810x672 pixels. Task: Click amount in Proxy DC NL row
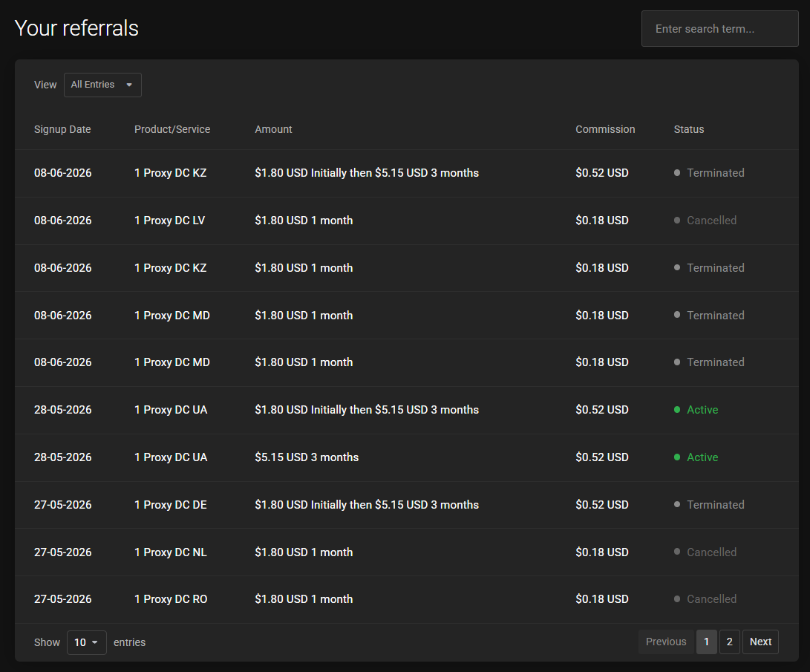pos(304,552)
